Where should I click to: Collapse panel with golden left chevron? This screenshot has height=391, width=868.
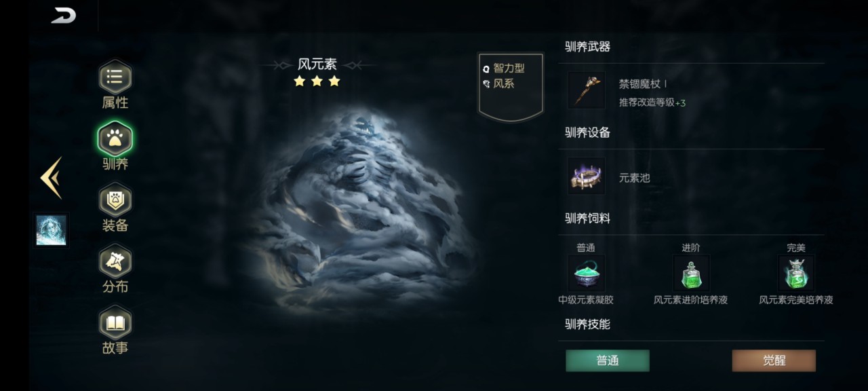coord(51,178)
